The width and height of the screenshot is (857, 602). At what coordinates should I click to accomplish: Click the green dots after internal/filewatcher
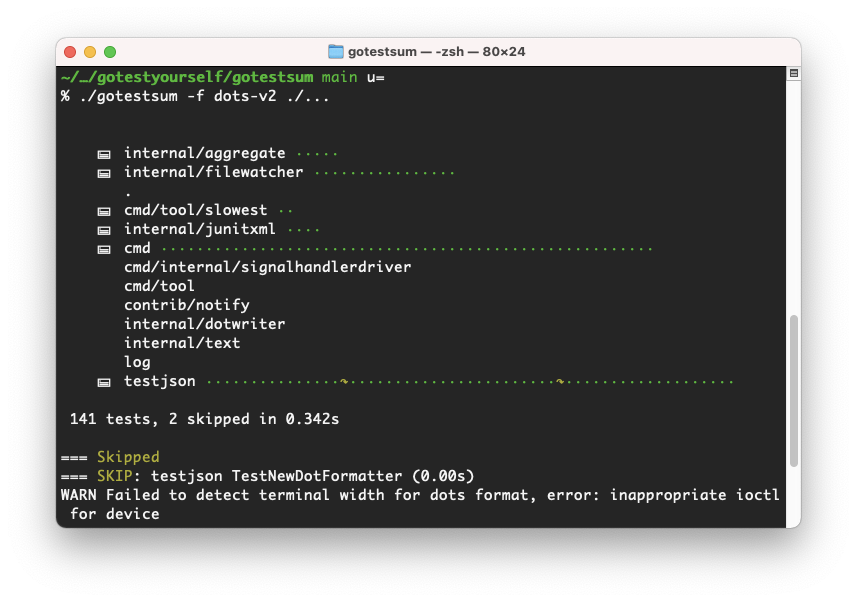[x=385, y=173]
